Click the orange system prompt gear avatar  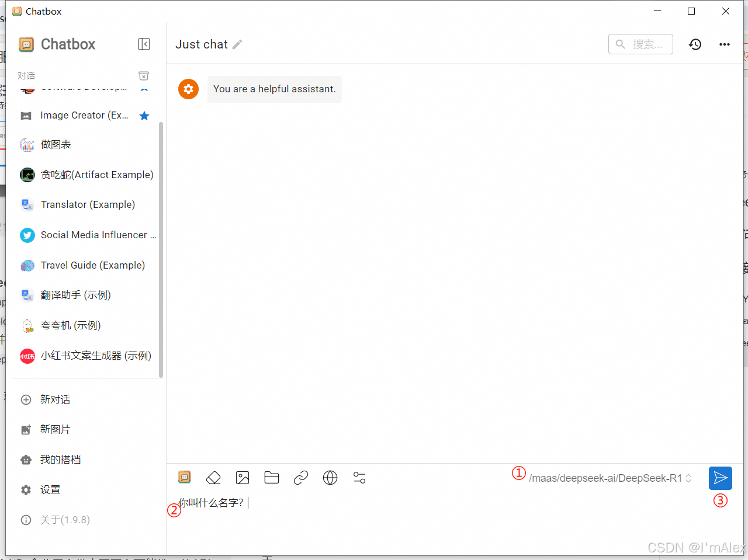pyautogui.click(x=188, y=89)
